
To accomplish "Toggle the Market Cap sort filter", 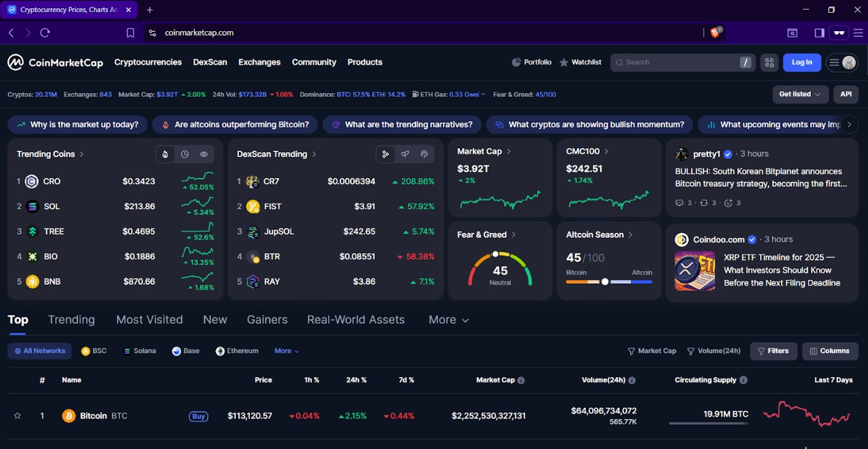I will point(651,351).
